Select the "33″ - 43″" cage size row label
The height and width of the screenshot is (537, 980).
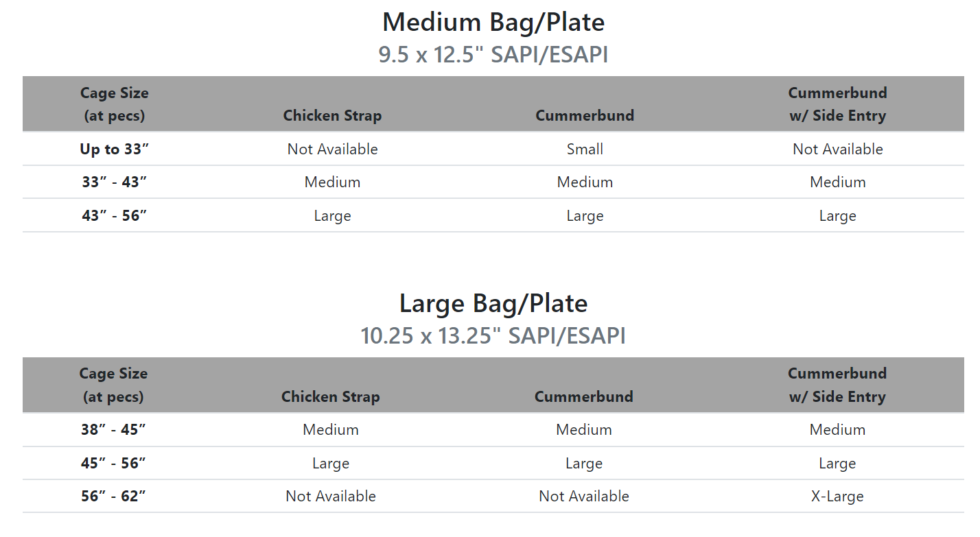(114, 182)
